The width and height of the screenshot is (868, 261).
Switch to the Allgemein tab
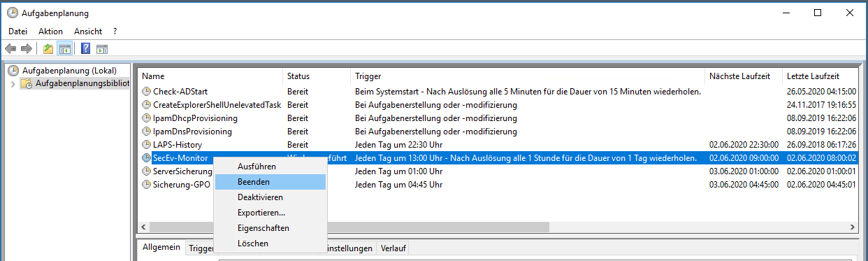point(161,248)
